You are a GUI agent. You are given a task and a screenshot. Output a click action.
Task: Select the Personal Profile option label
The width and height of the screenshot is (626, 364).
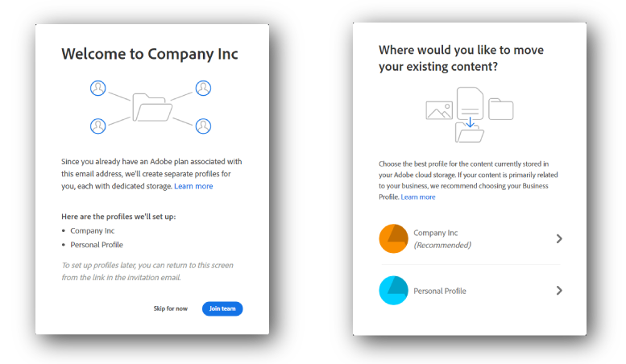point(440,291)
